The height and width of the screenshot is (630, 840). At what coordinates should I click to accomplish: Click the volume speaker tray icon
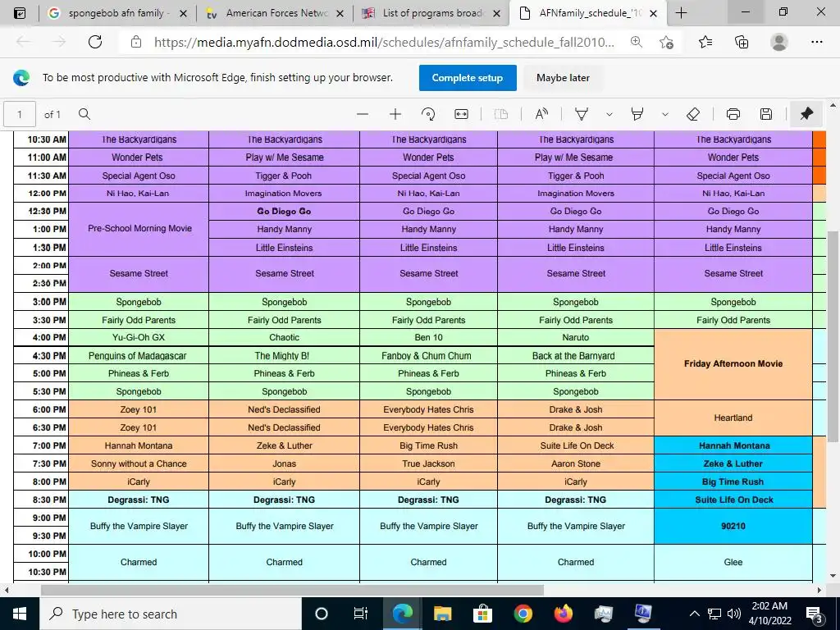point(734,614)
